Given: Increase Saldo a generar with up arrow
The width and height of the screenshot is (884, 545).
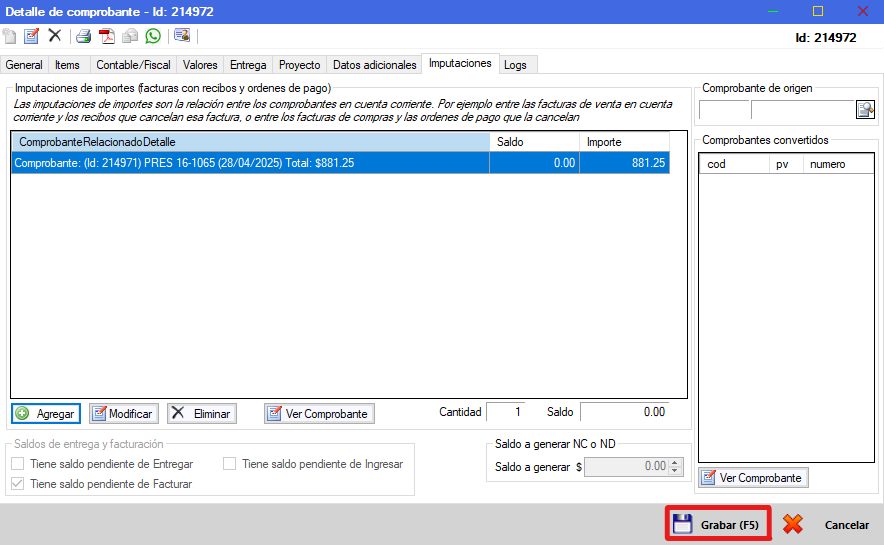Looking at the screenshot, I should pyautogui.click(x=675, y=462).
